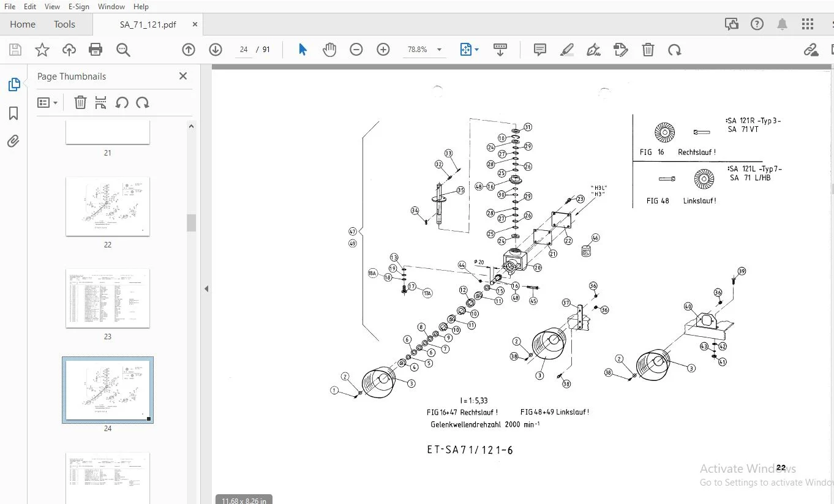The image size is (834, 504).
Task: Click the page label 22 under thumbnail
Action: [x=108, y=245]
